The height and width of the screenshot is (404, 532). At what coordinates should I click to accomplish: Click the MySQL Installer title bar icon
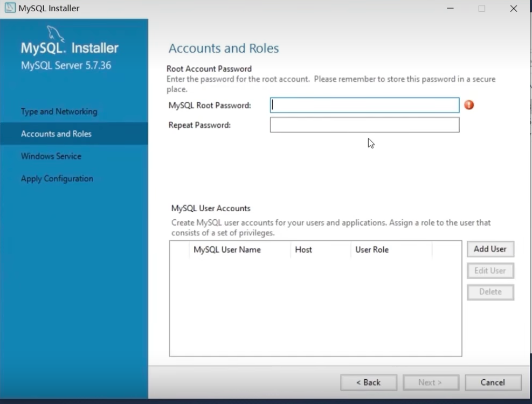click(x=10, y=8)
